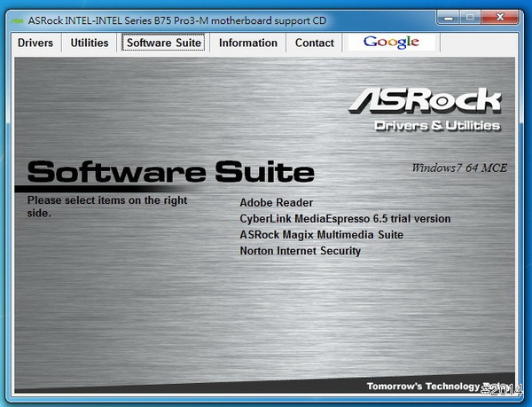Choose ASRock Magix Multimedia Suite

coord(321,235)
